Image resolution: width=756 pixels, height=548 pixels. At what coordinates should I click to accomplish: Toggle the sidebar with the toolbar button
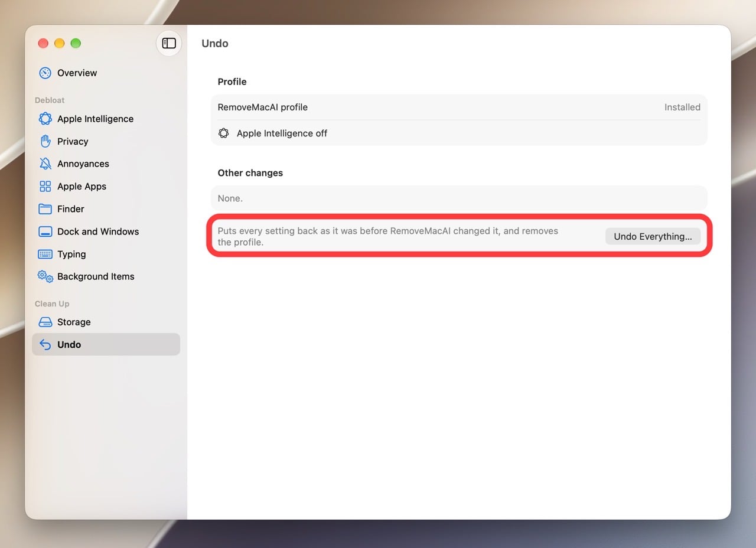pyautogui.click(x=169, y=43)
